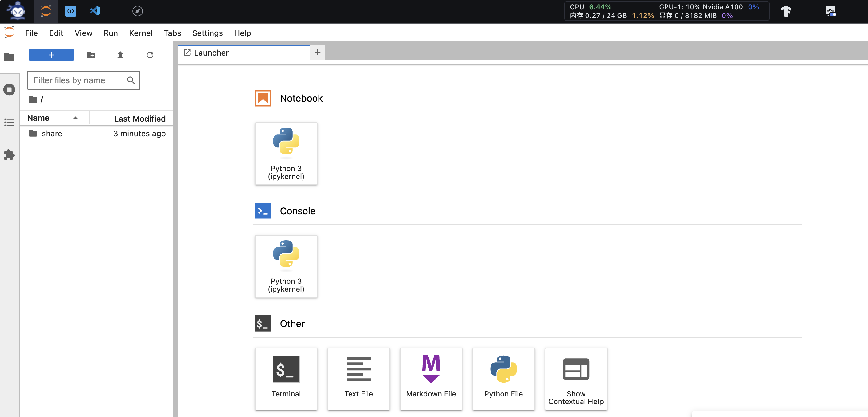Toggle the File Browser sidebar panel
Image resolution: width=868 pixels, height=417 pixels.
click(x=9, y=57)
